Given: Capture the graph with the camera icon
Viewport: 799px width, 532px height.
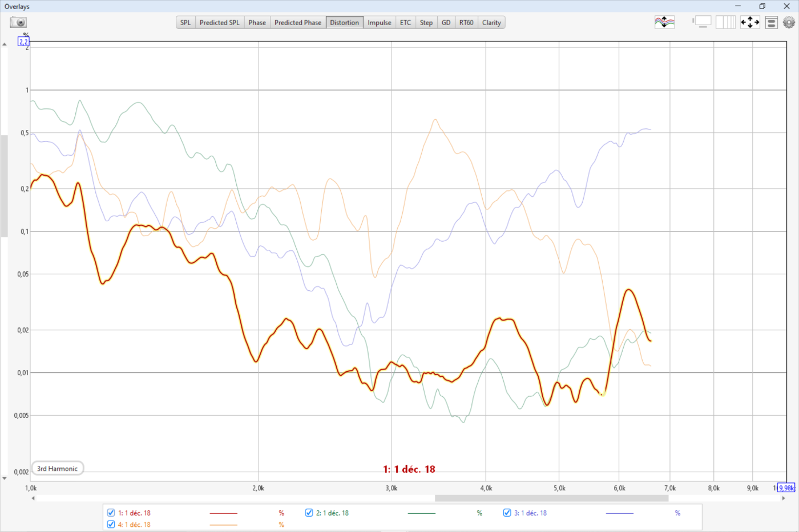Looking at the screenshot, I should pos(18,22).
